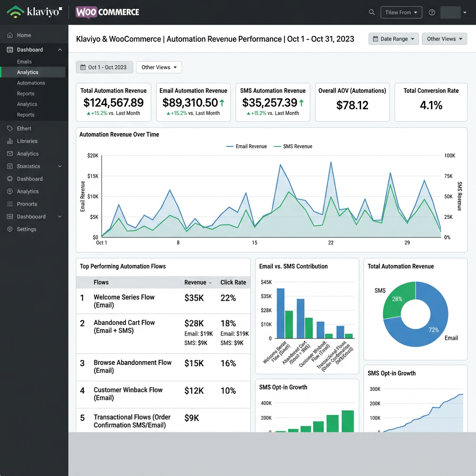Screen dimensions: 476x476
Task: Click the WooCommerce logo
Action: click(x=107, y=12)
